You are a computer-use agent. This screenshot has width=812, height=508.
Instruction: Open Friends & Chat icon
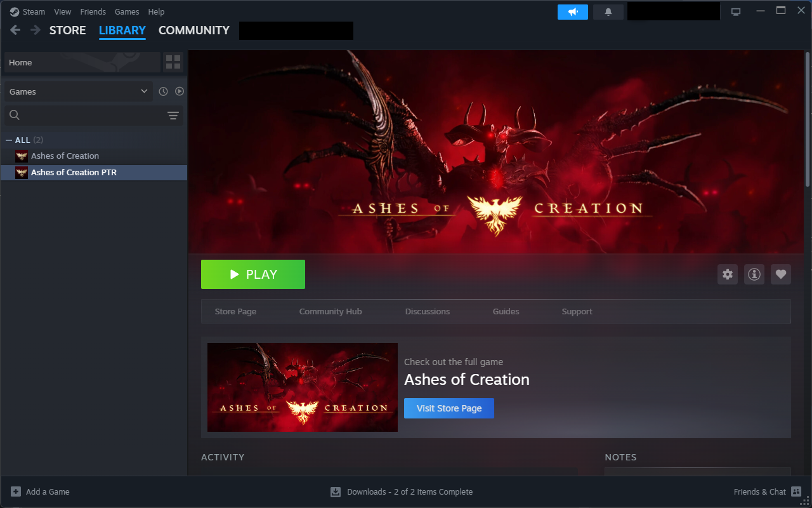(x=796, y=491)
